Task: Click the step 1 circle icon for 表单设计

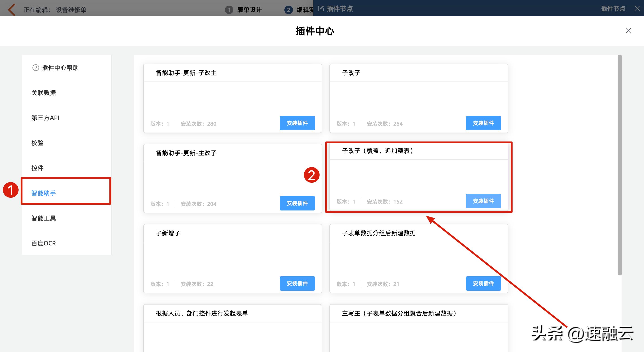Action: pyautogui.click(x=229, y=10)
